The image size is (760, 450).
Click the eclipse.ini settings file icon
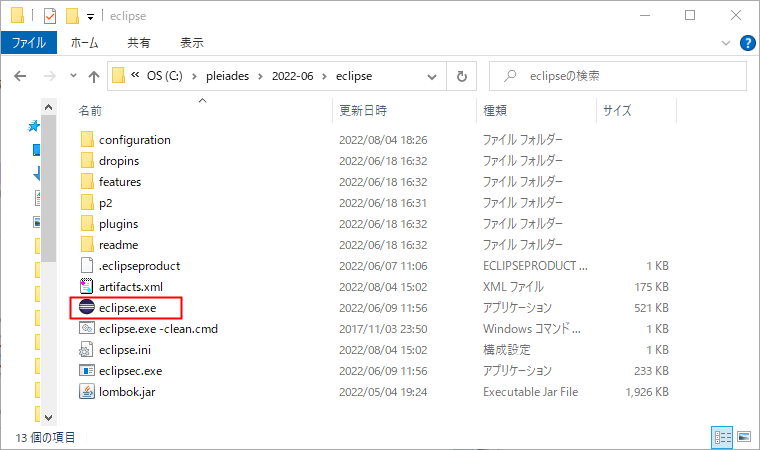click(87, 350)
